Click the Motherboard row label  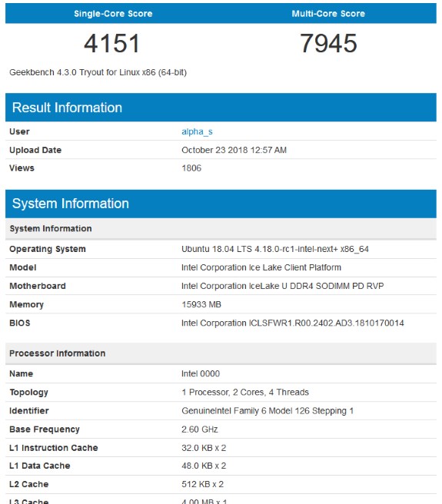38,286
